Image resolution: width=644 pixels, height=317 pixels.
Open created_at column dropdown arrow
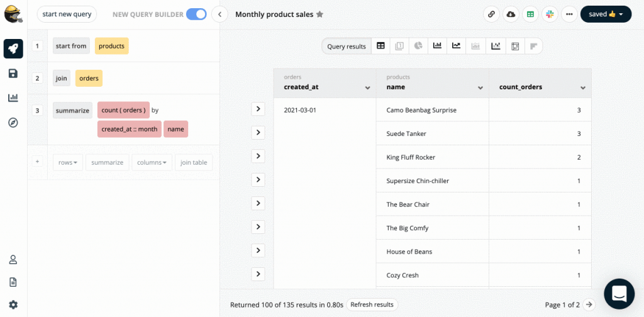point(367,88)
